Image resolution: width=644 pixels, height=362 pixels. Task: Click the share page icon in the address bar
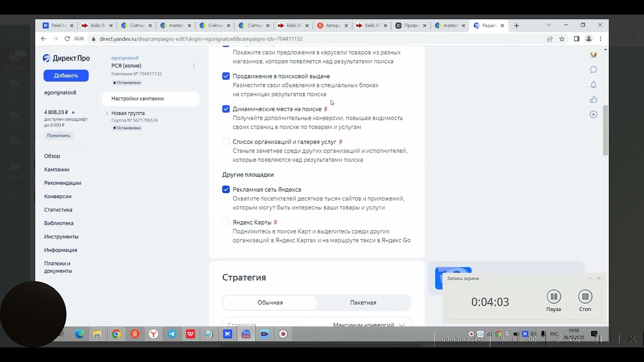(550, 39)
